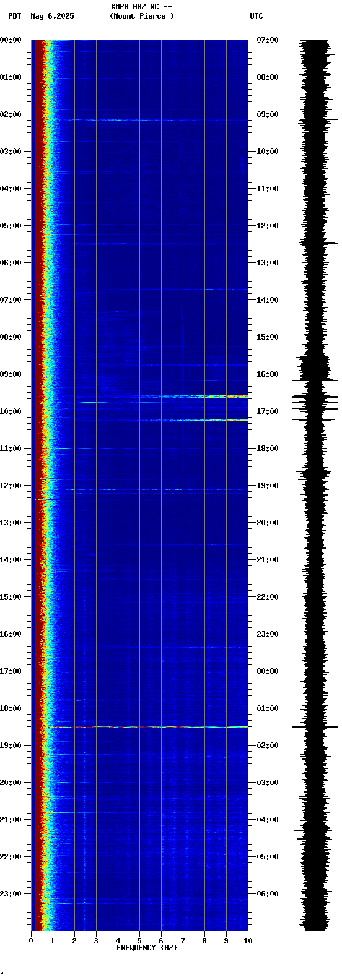Click the 08:00 label on PDT axis
Image resolution: width=342 pixels, height=980 pixels.
pos(11,337)
